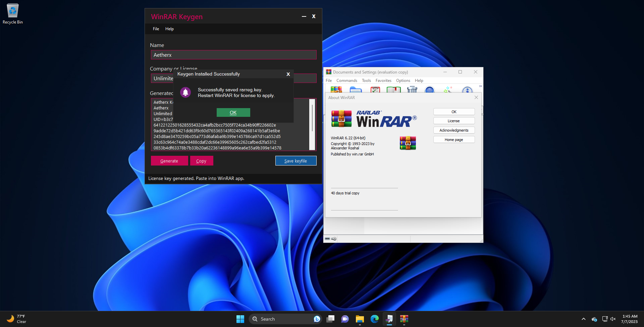This screenshot has height=327, width=644.
Task: Click the Generate button
Action: click(x=169, y=161)
